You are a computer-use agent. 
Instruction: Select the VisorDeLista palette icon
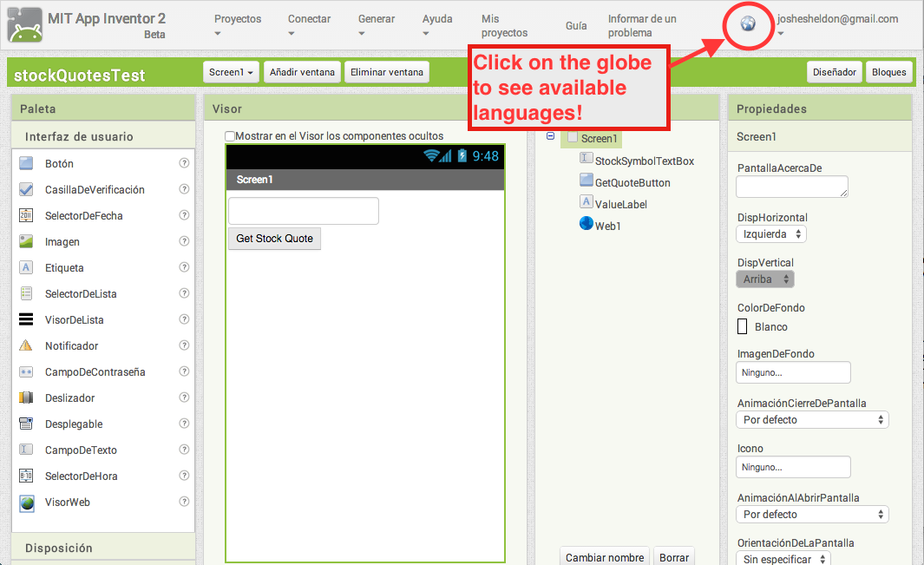(x=26, y=319)
